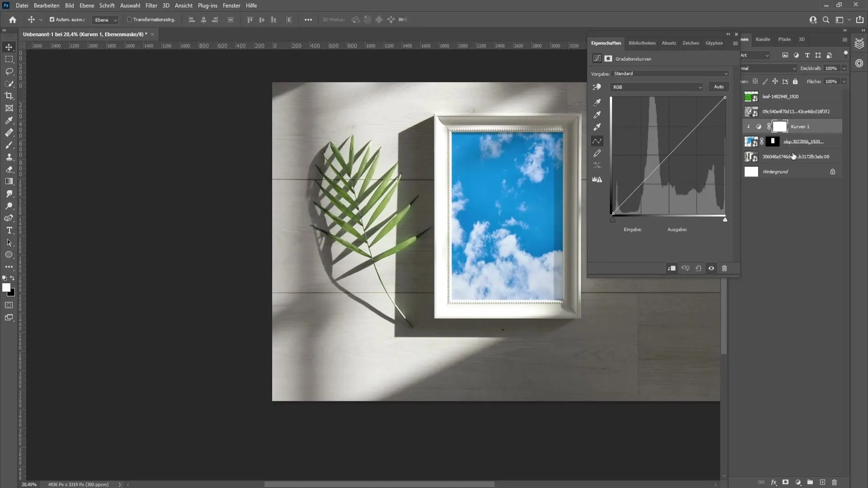Select the Hintergrund layer

pyautogui.click(x=792, y=172)
